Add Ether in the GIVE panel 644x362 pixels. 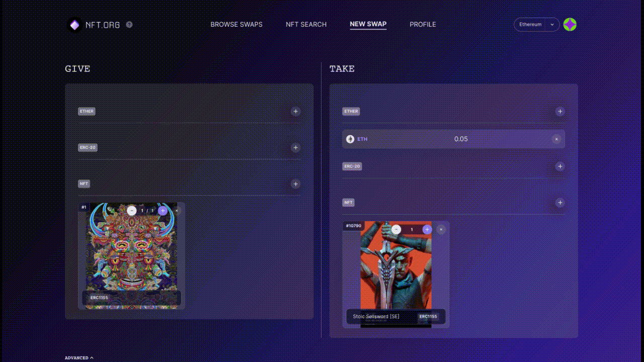click(296, 112)
